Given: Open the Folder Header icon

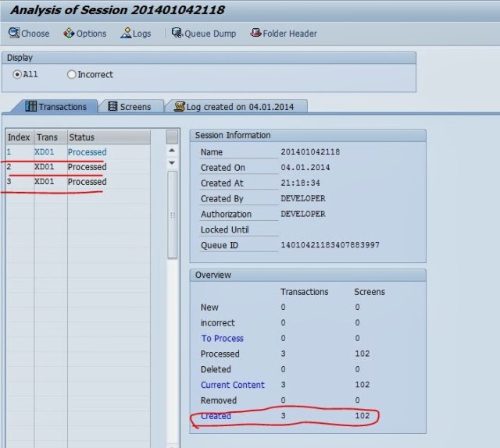Looking at the screenshot, I should pos(255,34).
